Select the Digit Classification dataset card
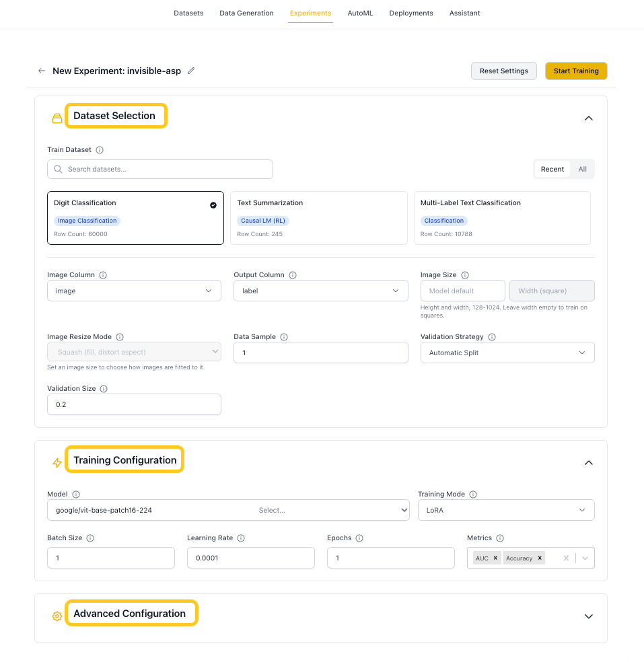This screenshot has height=662, width=644. (x=135, y=218)
